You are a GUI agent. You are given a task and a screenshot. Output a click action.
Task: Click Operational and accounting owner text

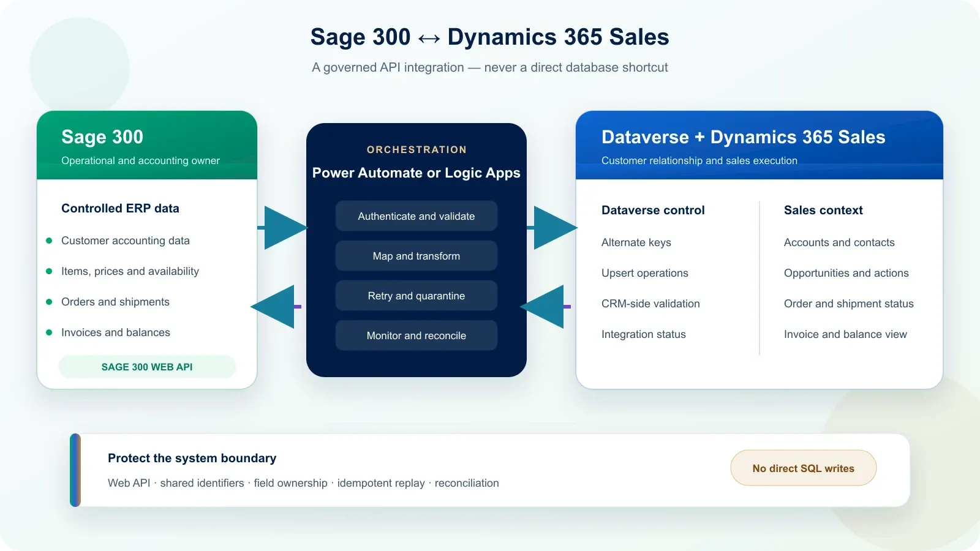(140, 160)
